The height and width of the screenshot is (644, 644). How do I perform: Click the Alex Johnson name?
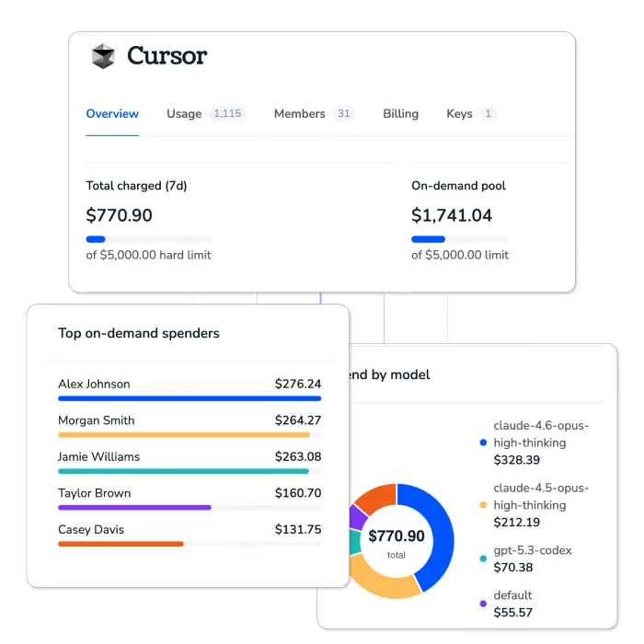coord(94,384)
